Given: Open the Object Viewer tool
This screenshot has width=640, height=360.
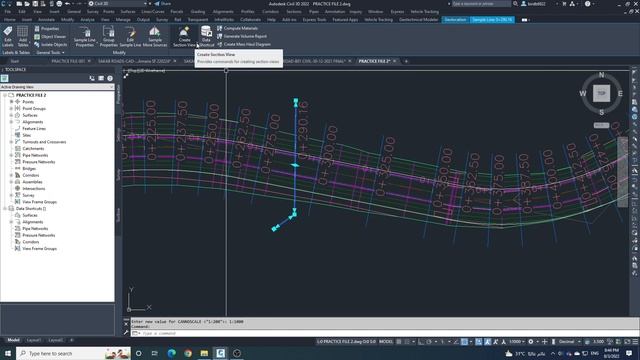Looking at the screenshot, I should (x=50, y=37).
